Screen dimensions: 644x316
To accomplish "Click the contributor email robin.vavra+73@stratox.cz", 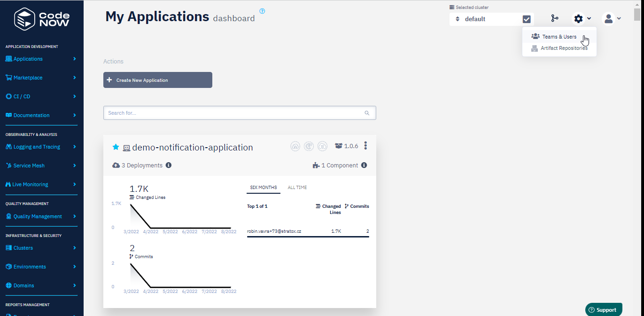I will click(274, 231).
